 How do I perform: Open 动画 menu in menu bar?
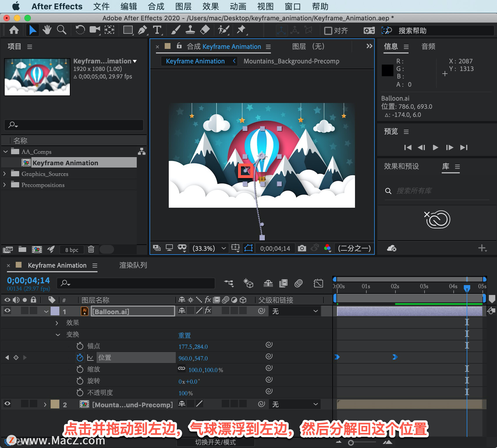coord(238,6)
